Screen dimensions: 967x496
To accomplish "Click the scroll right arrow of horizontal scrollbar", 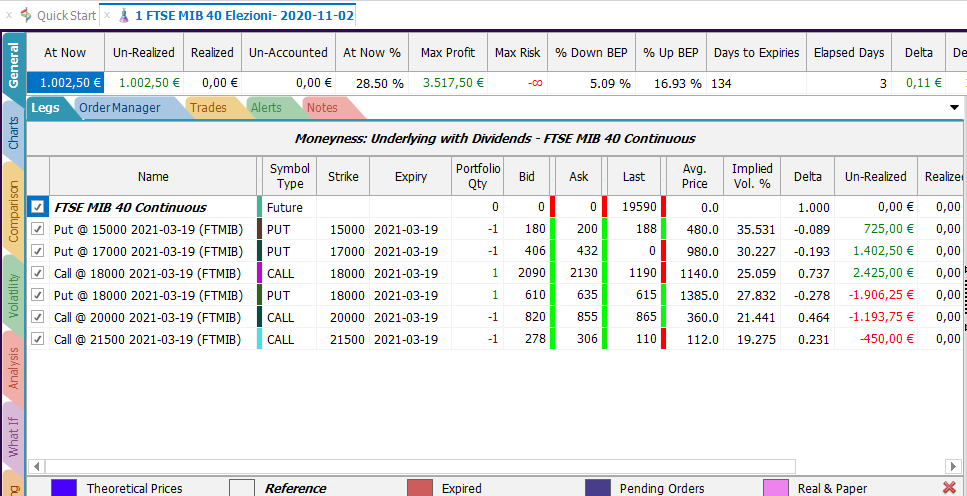I will pyautogui.click(x=953, y=466).
